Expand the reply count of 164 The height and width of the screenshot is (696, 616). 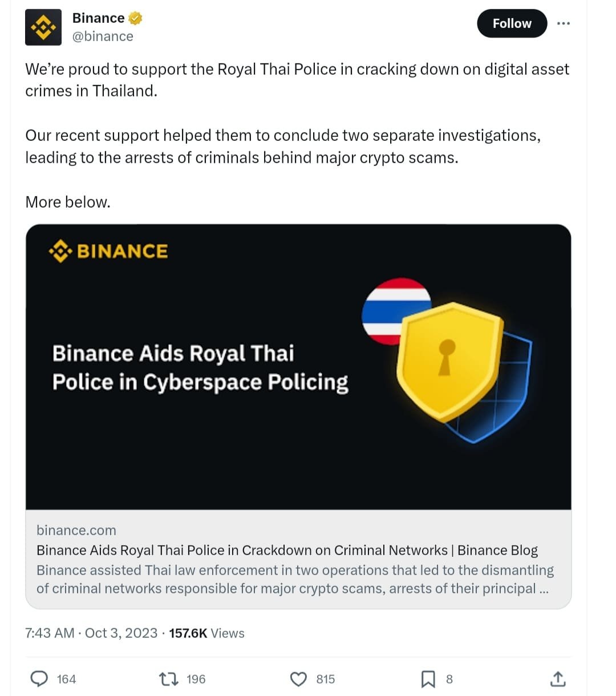click(66, 679)
